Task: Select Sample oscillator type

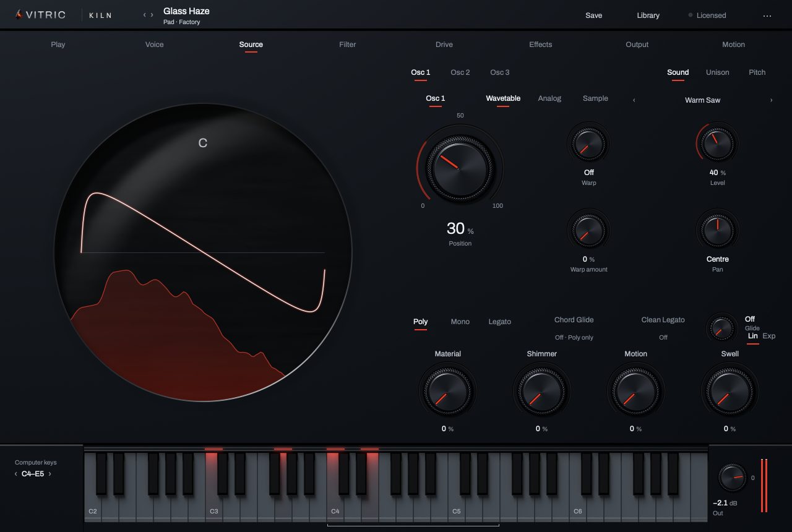Action: click(595, 98)
